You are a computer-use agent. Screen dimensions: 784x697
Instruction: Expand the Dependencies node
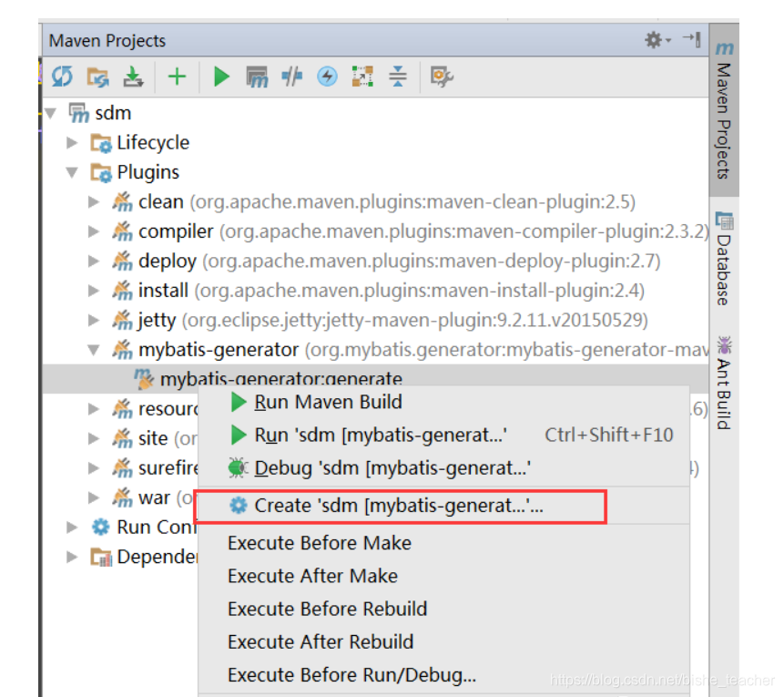coord(72,557)
